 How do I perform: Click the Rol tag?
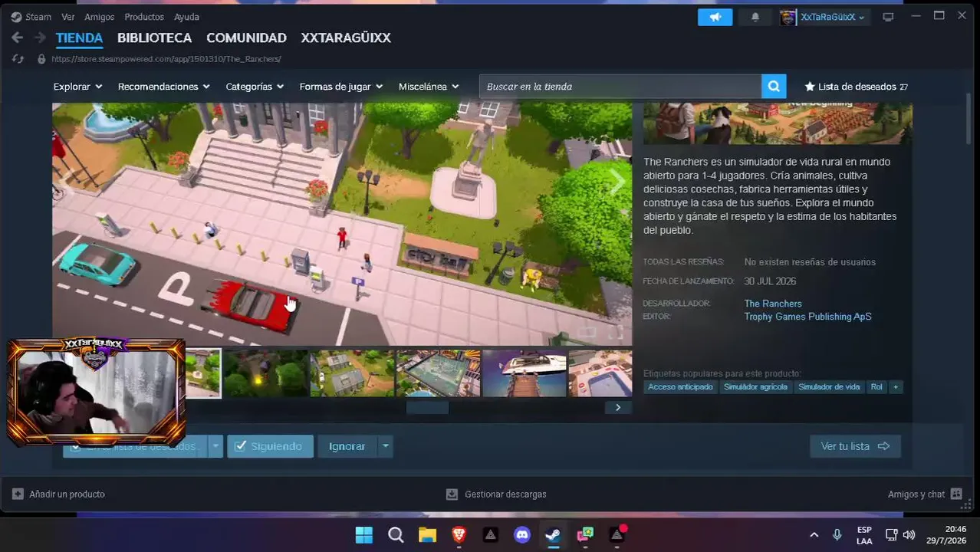tap(876, 387)
